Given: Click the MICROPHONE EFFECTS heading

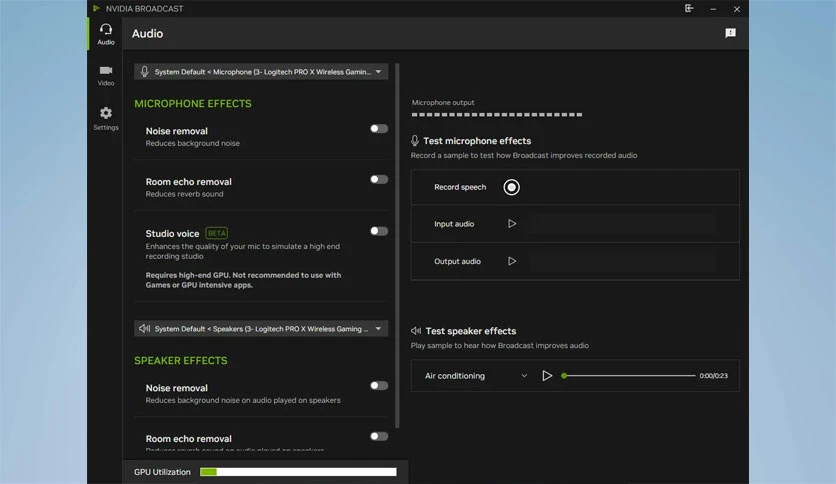Looking at the screenshot, I should pos(193,103).
